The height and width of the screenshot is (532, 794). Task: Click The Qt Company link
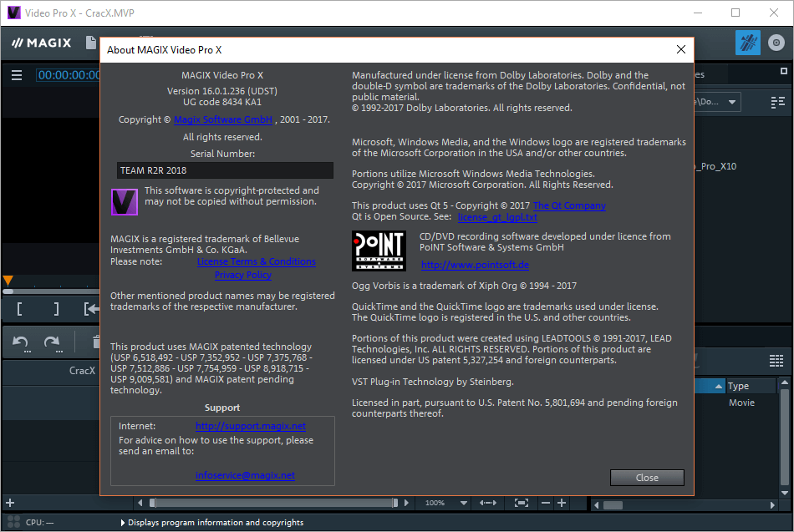pos(569,205)
